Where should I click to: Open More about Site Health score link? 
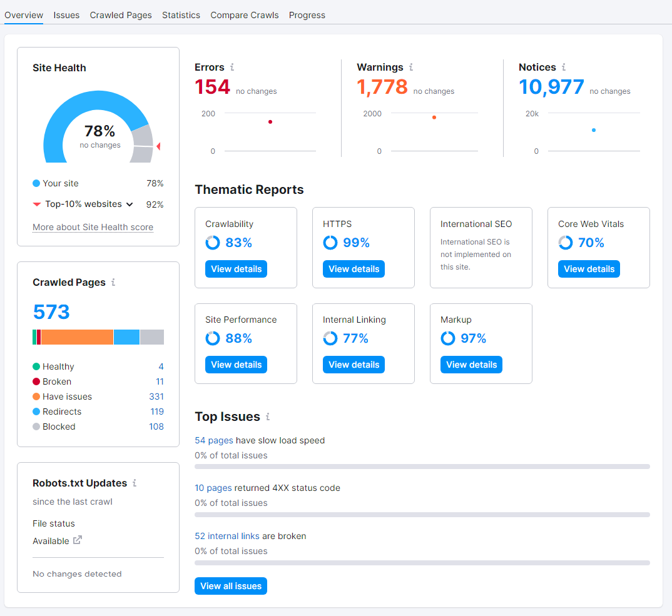[93, 227]
